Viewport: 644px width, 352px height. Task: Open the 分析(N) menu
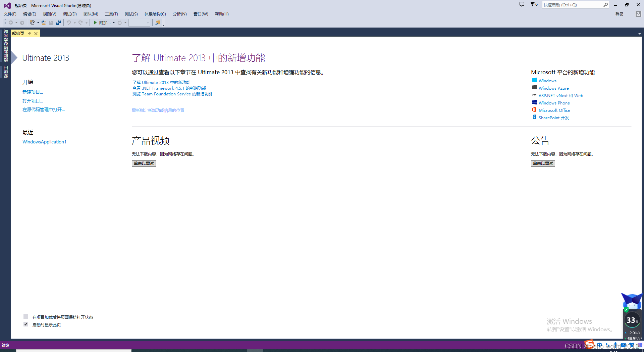point(179,14)
